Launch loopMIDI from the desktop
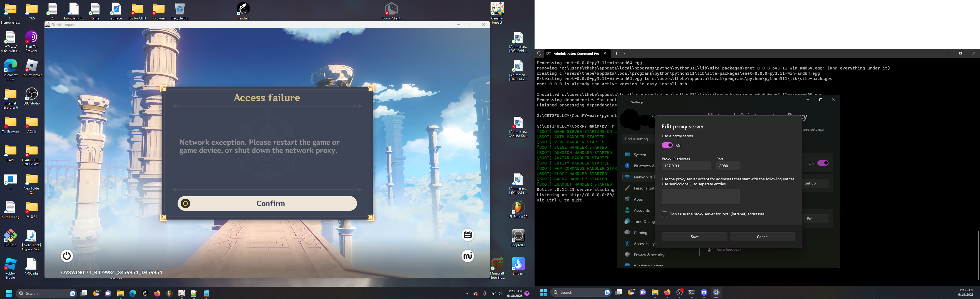 pyautogui.click(x=518, y=236)
